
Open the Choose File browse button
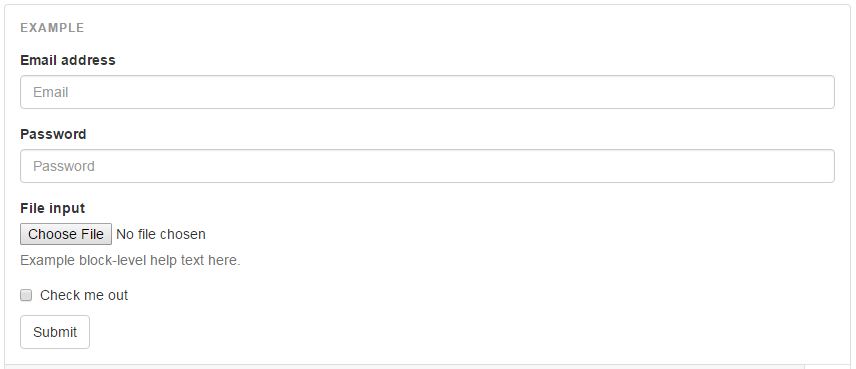pyautogui.click(x=66, y=234)
